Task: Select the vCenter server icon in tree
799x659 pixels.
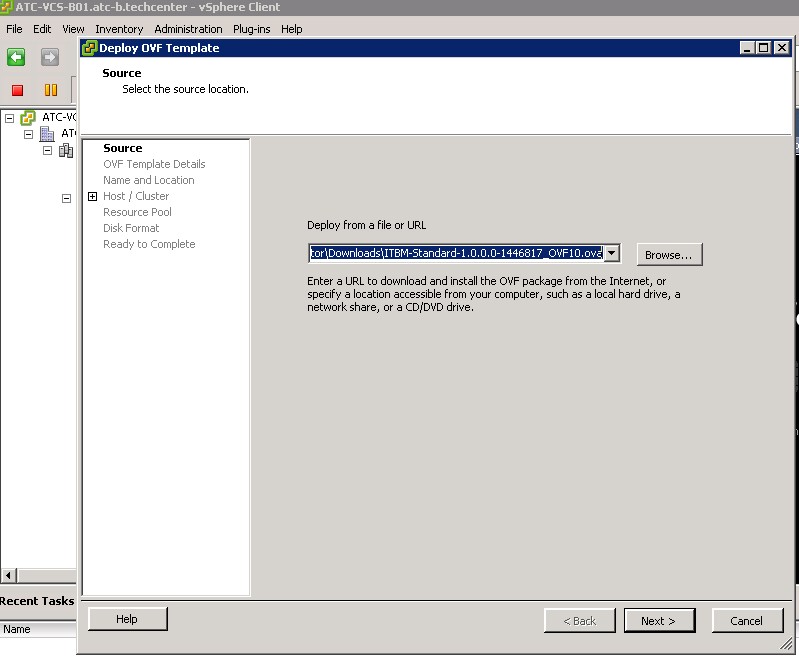Action: [x=28, y=118]
